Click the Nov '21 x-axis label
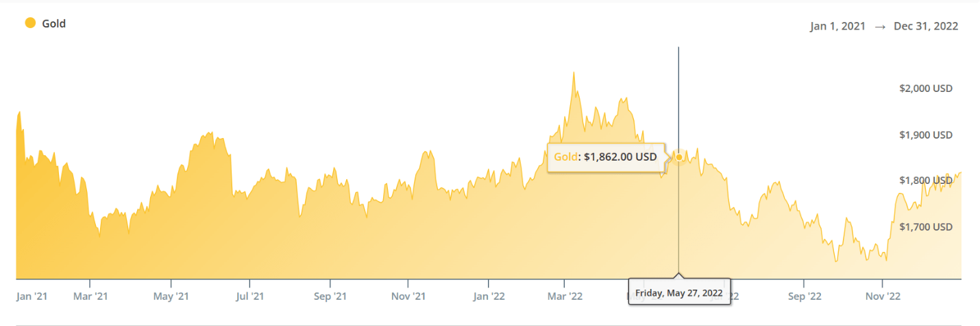Viewport: 980px width, 326px height. click(x=408, y=296)
